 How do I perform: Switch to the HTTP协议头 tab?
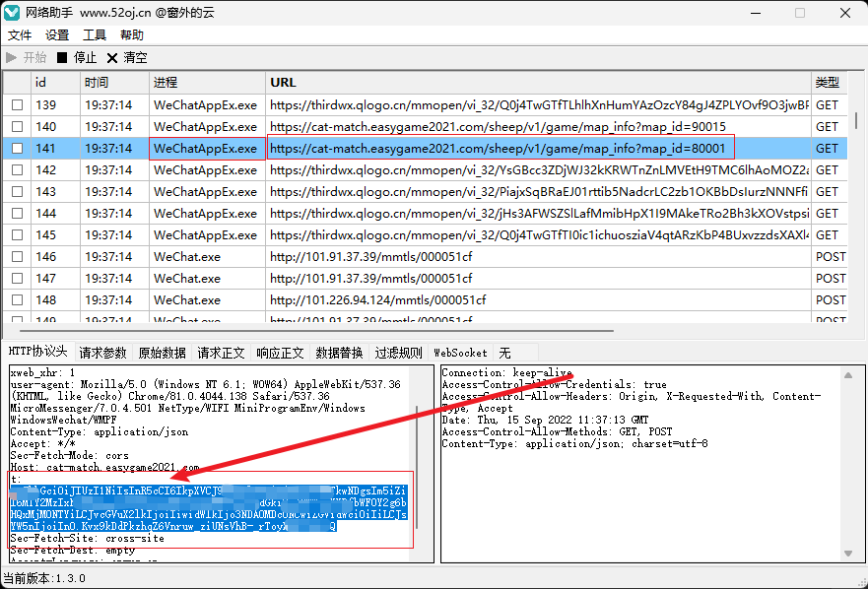point(38,352)
